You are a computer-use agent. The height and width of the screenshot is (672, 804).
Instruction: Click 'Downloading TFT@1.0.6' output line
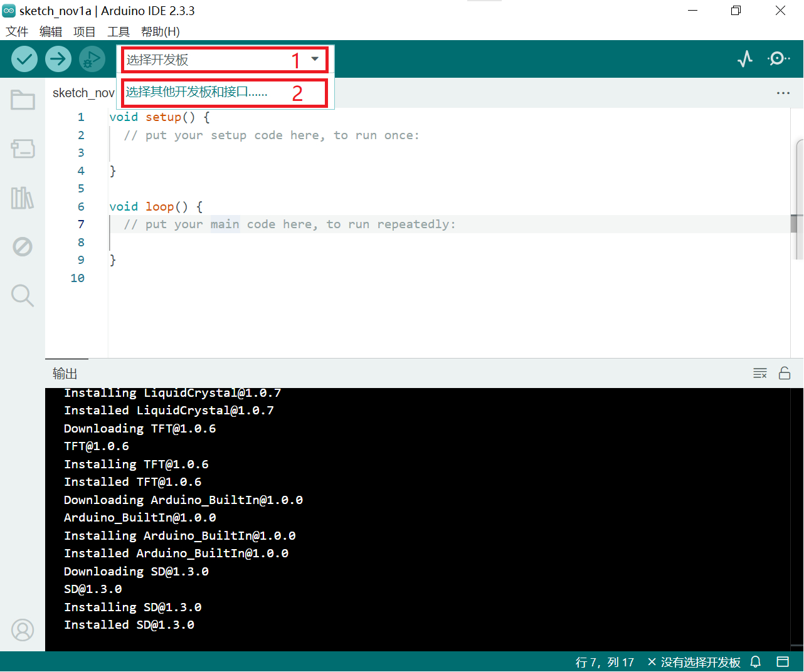(140, 429)
